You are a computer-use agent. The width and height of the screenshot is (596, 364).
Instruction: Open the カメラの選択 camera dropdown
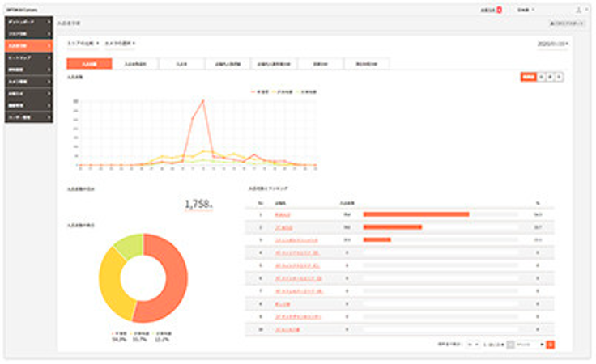[x=120, y=43]
